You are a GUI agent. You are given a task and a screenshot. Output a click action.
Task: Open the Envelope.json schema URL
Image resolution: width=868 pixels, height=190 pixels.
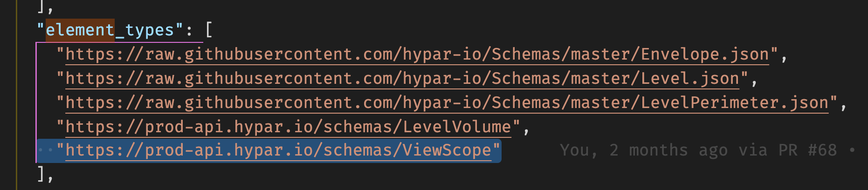[x=417, y=54]
